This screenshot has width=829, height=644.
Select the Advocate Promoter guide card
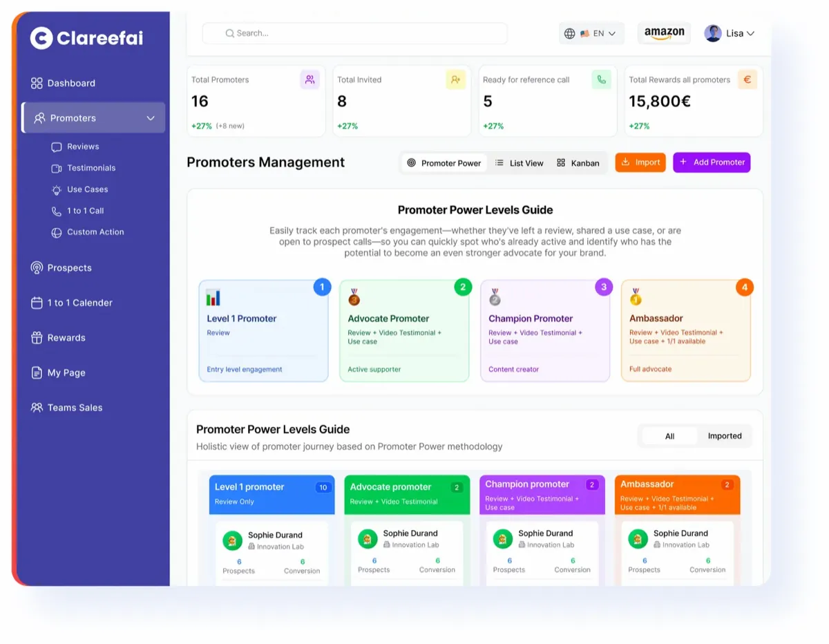(x=404, y=331)
